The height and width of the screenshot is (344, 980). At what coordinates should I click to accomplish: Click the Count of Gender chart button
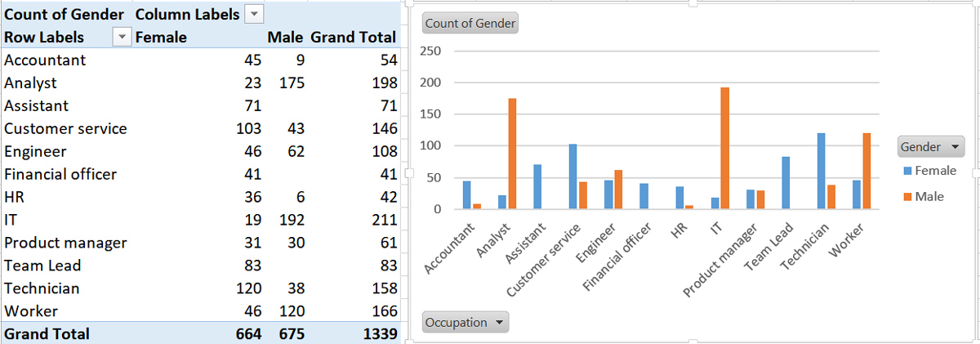(470, 24)
